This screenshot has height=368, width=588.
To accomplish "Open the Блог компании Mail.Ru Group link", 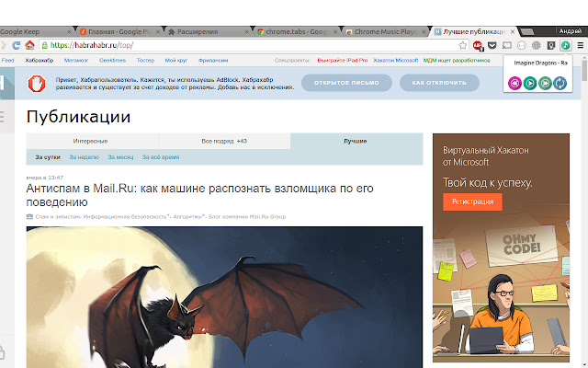I will pos(247,217).
